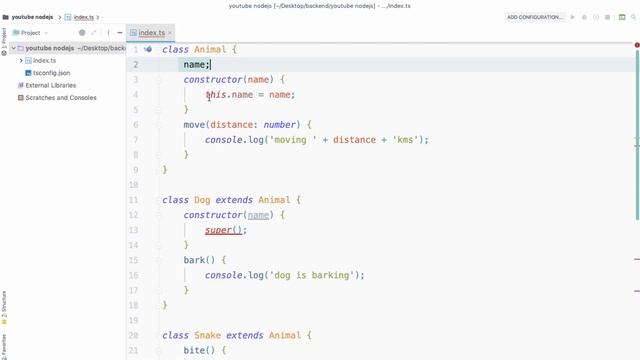This screenshot has height=360, width=640.
Task: Hide the Project panel with minus icon
Action: point(120,33)
